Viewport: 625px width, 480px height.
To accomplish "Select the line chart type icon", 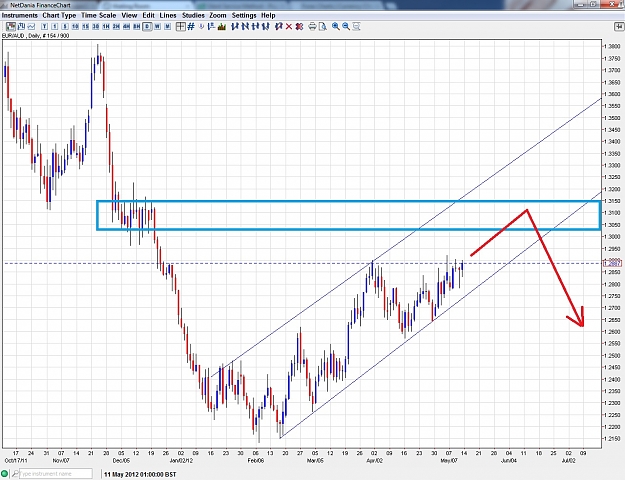I will 31,26.
